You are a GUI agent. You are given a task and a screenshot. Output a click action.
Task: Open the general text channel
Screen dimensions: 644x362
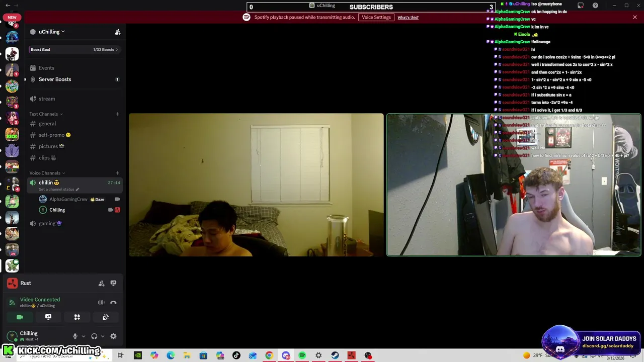click(73, 124)
